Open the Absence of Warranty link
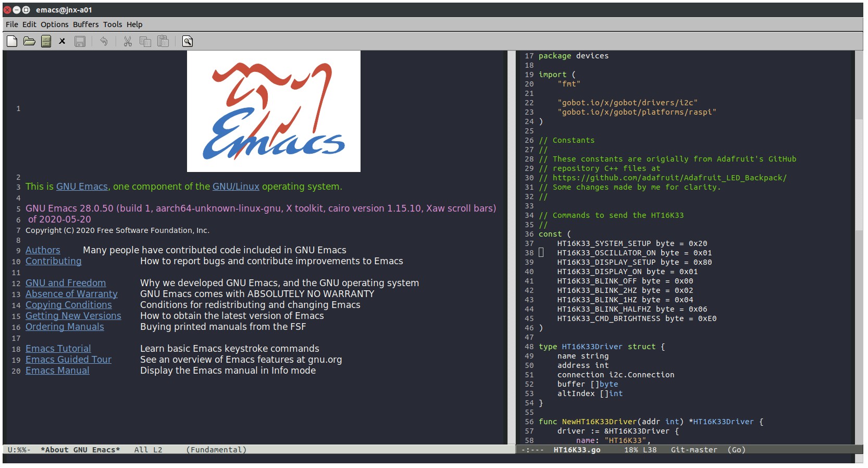The image size is (868, 468). pyautogui.click(x=71, y=294)
